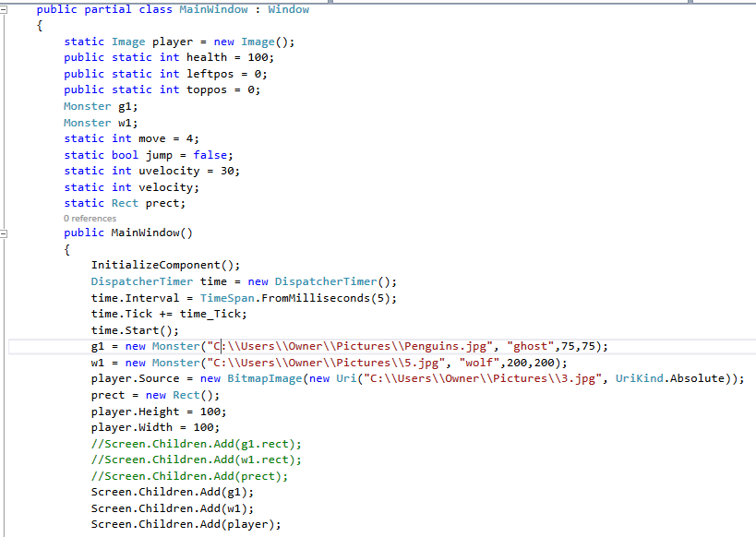Click 'FromMilliseconds' method name
756x537 pixels.
tap(316, 298)
